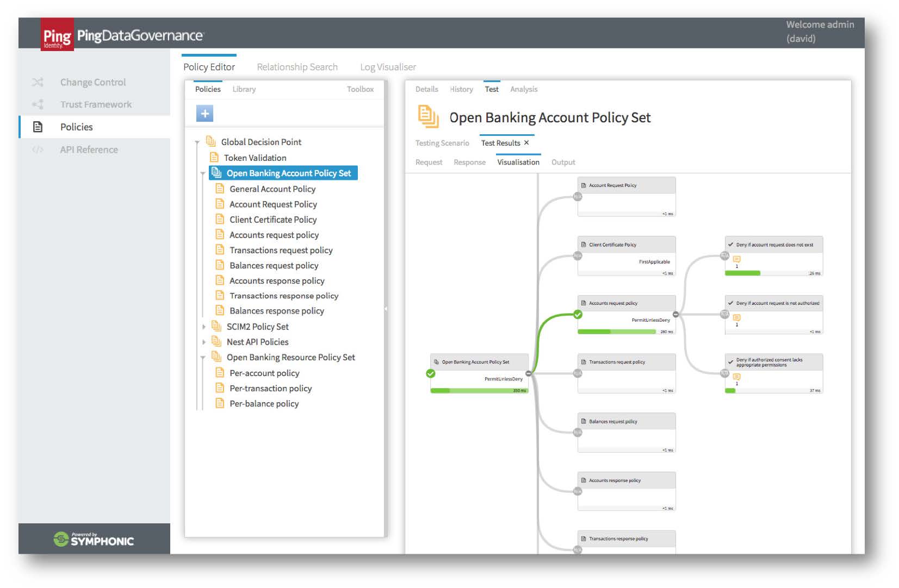
Task: Click the Client Certificate Policy graph node
Action: click(x=627, y=256)
